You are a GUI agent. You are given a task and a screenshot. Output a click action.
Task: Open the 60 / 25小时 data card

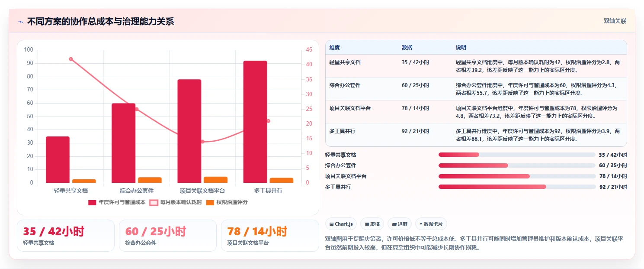tap(168, 236)
